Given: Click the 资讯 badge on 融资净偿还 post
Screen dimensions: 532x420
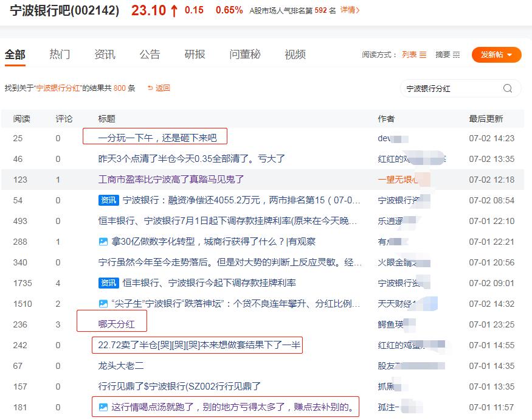Looking at the screenshot, I should [109, 200].
